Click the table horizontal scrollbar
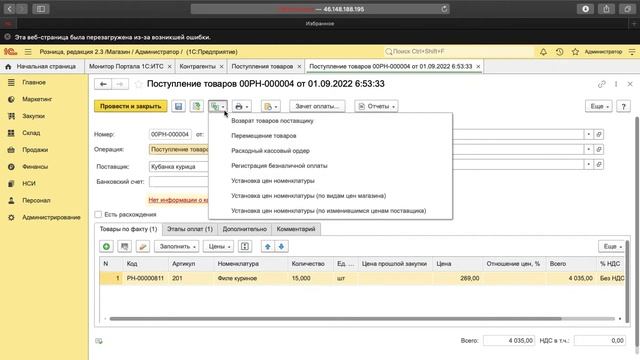640x360 pixels. click(336, 319)
